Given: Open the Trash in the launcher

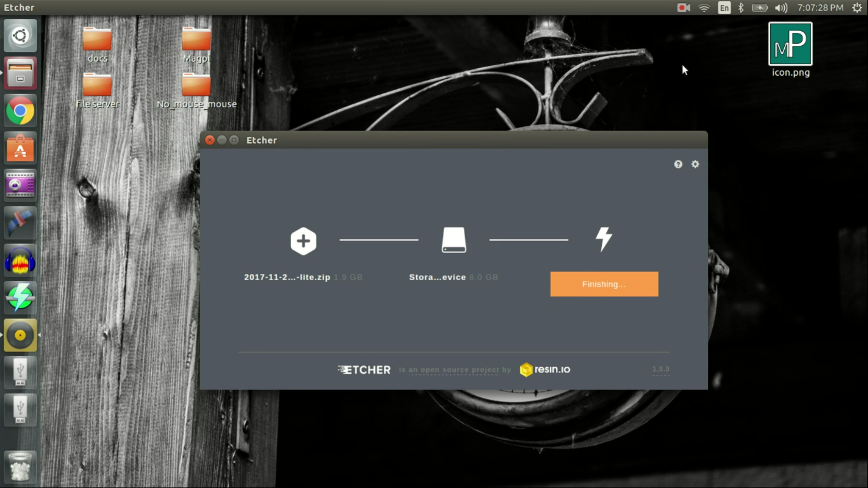Looking at the screenshot, I should point(20,467).
